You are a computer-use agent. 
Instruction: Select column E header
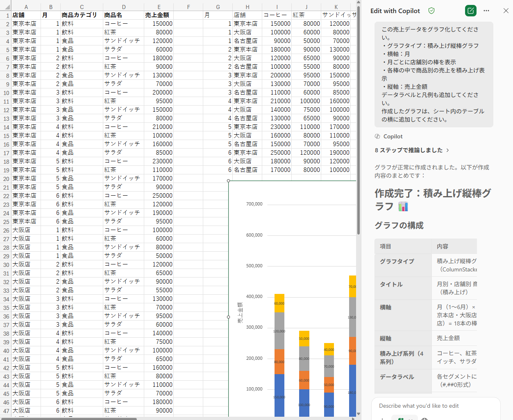(x=159, y=7)
